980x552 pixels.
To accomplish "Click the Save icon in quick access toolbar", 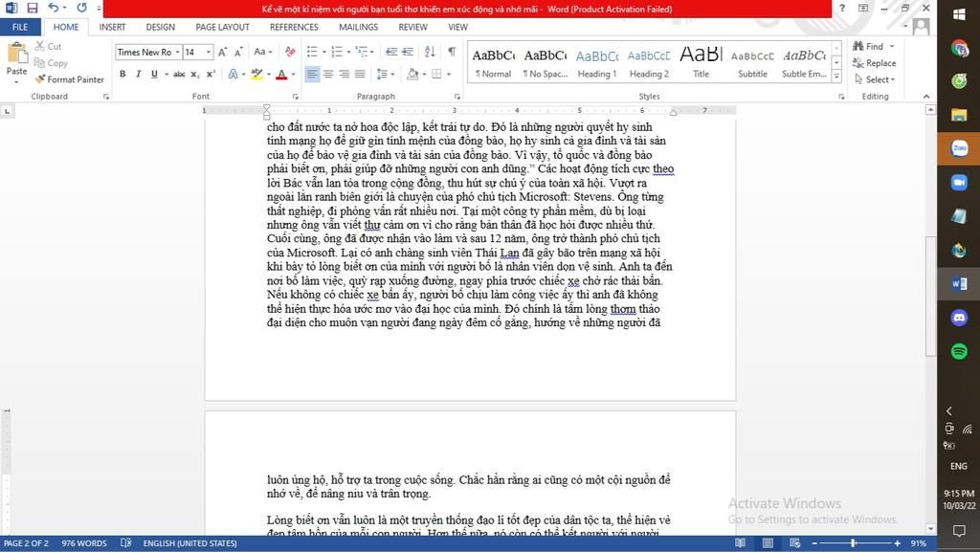I will click(32, 8).
